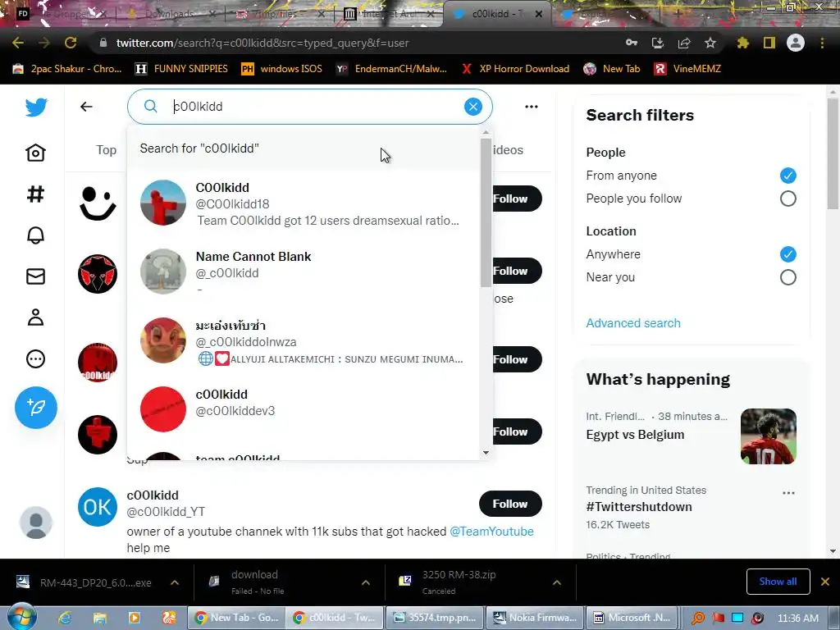Select C00lkidd @C00lkidd18 suggestion
The height and width of the screenshot is (630, 840).
(x=304, y=203)
